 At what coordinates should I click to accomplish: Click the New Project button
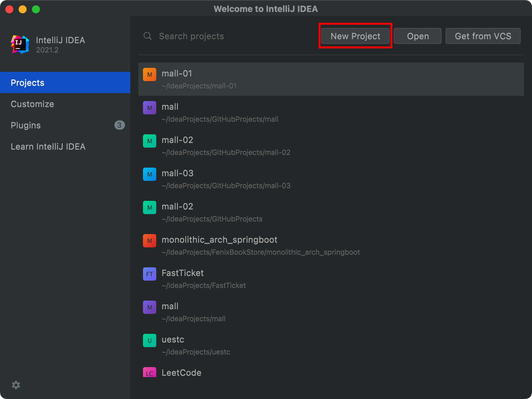(355, 36)
